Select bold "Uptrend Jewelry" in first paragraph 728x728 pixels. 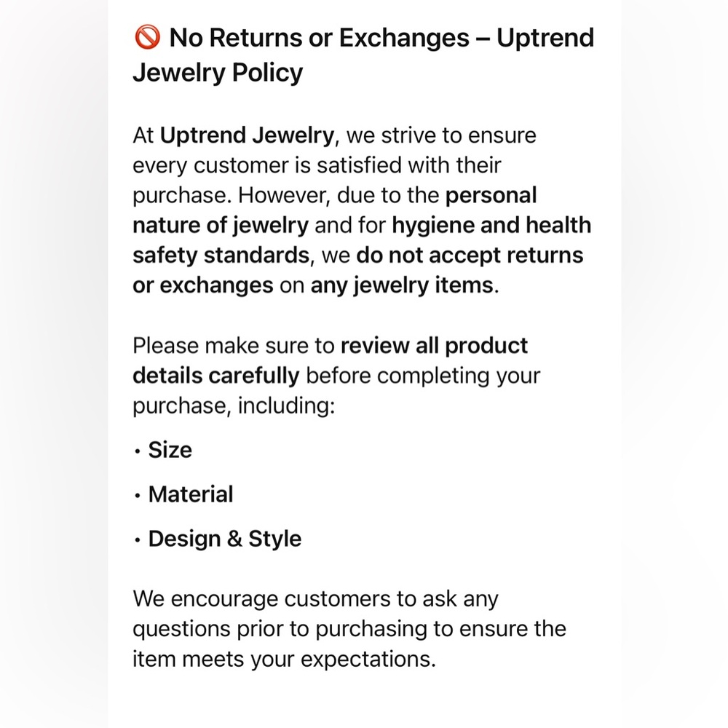click(248, 135)
